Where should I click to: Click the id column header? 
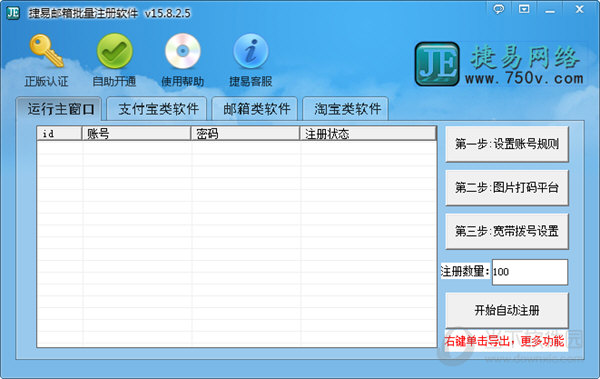pyautogui.click(x=59, y=134)
